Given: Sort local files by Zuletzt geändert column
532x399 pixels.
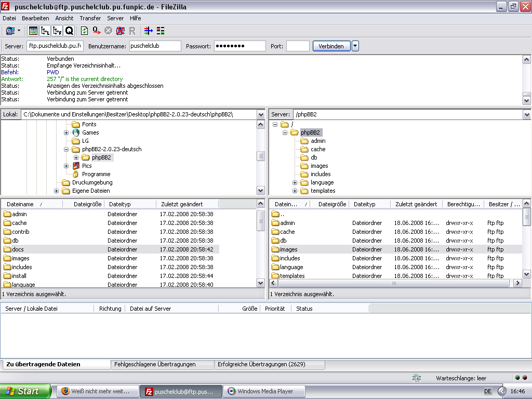Looking at the screenshot, I should (x=187, y=204).
